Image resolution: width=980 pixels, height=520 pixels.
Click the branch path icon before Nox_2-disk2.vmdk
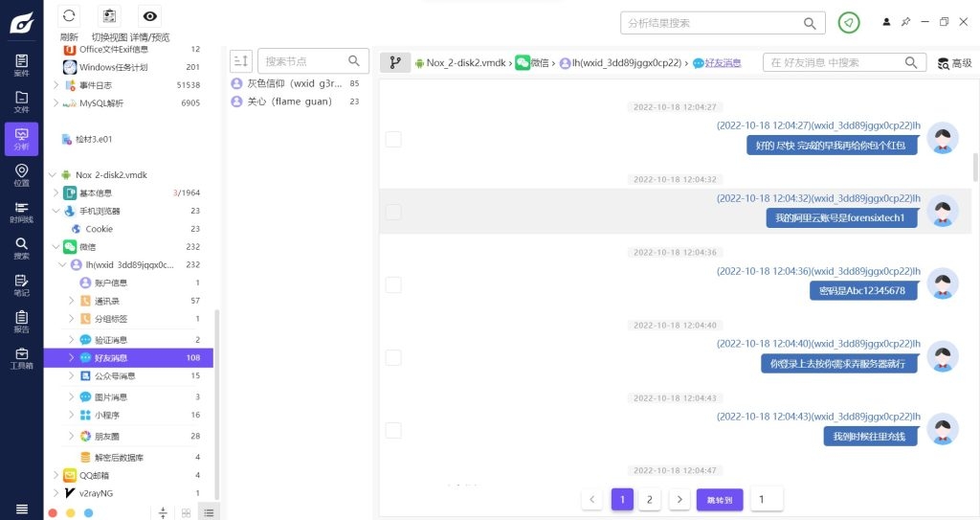394,62
